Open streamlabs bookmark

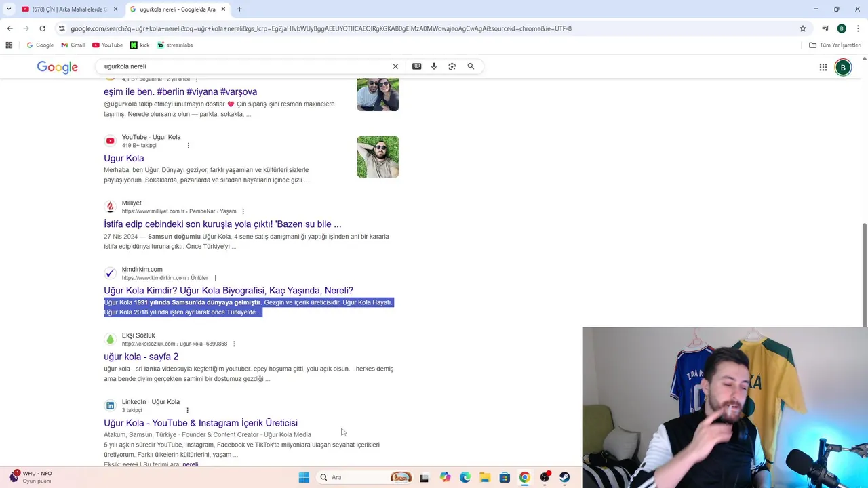175,45
